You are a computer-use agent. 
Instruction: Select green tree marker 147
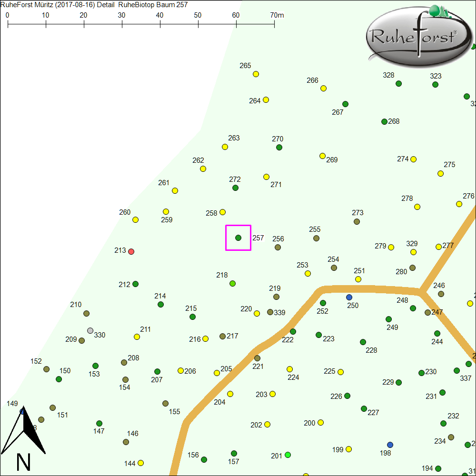tap(99, 424)
